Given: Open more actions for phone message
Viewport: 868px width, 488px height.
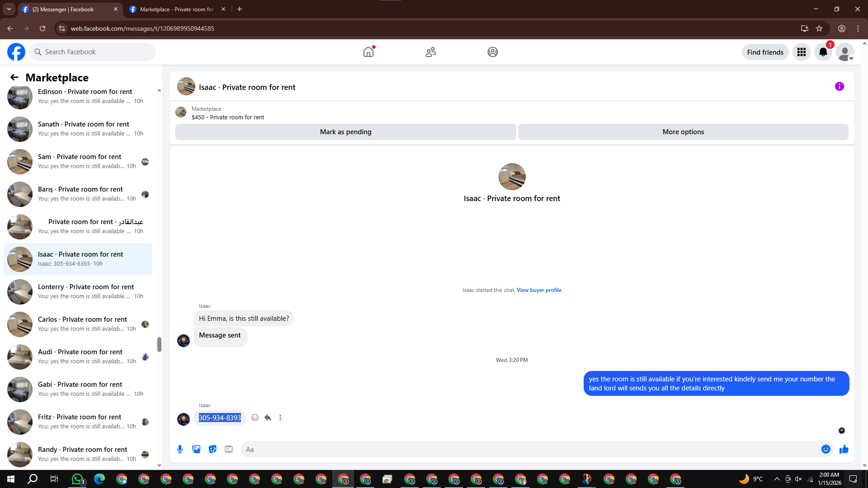Looking at the screenshot, I should (280, 418).
